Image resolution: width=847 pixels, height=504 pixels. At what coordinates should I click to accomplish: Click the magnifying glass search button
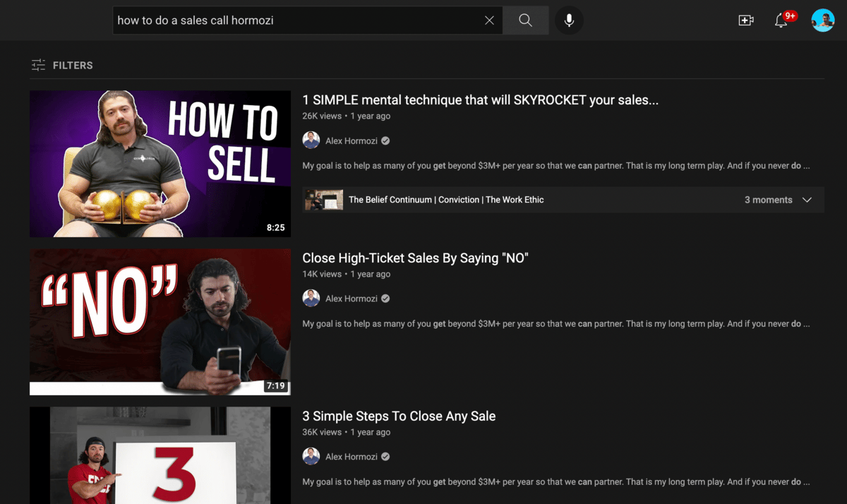pos(525,20)
